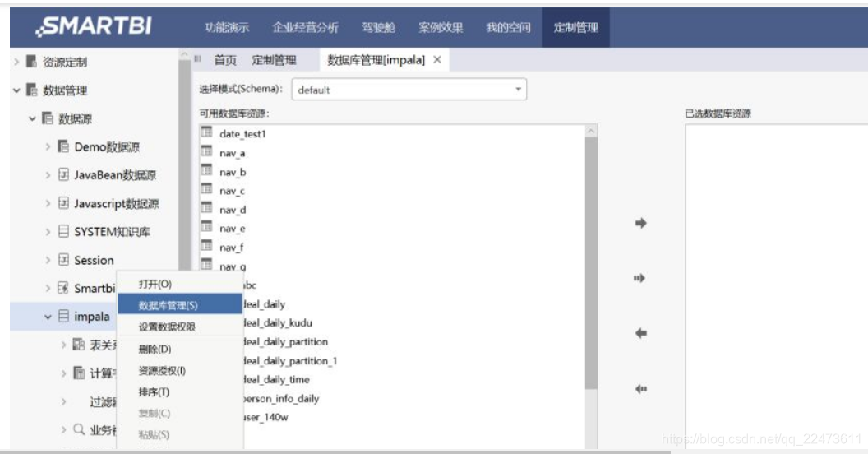The image size is (868, 454).
Task: Expand the Session node
Action: [48, 260]
